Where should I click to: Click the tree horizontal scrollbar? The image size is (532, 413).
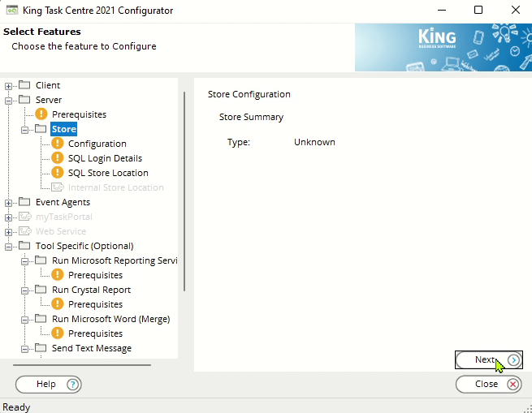[82, 365]
